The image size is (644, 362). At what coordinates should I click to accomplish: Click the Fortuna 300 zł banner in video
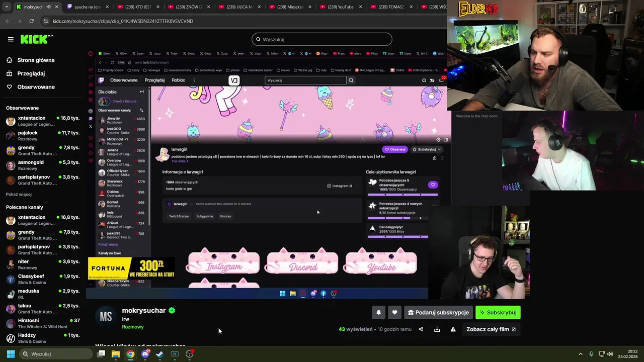[131, 268]
